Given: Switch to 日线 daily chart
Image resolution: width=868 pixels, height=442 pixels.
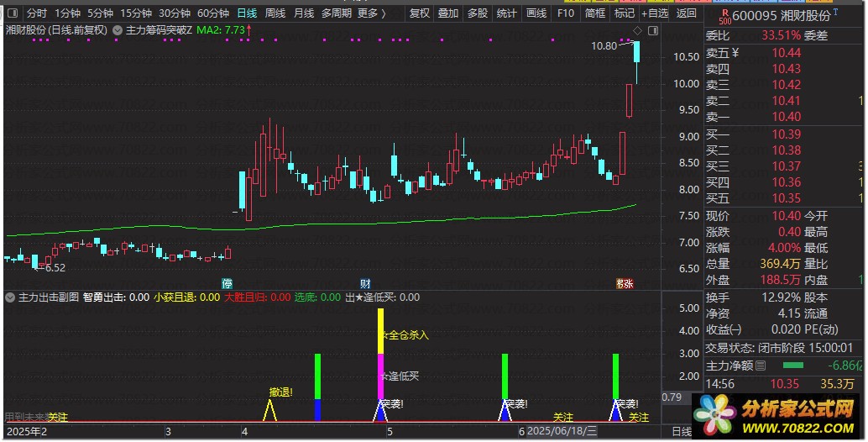Looking at the screenshot, I should coord(247,13).
